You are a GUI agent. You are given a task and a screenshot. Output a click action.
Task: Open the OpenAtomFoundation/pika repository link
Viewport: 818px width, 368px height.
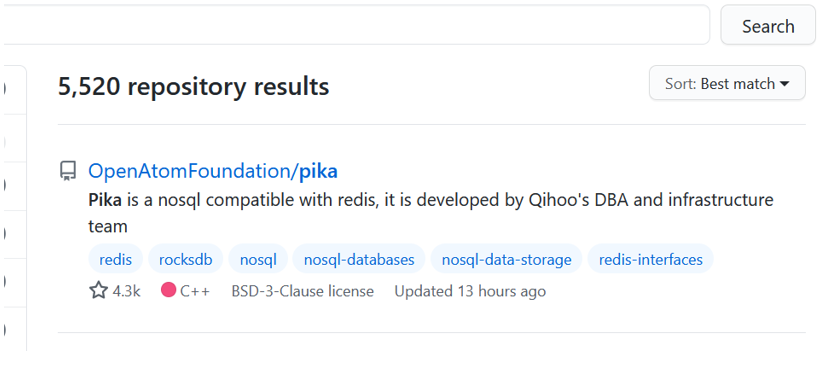coord(213,171)
